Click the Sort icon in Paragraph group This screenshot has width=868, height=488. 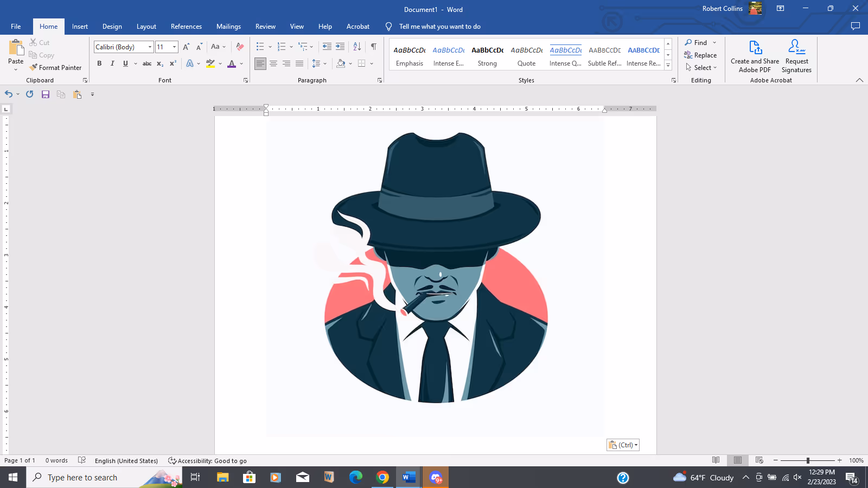point(357,47)
